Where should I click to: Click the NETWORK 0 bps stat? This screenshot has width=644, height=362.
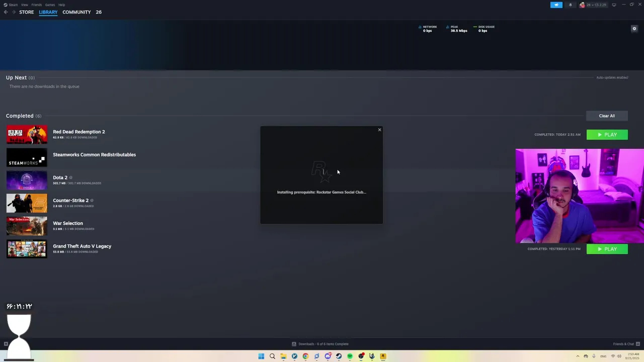click(428, 29)
